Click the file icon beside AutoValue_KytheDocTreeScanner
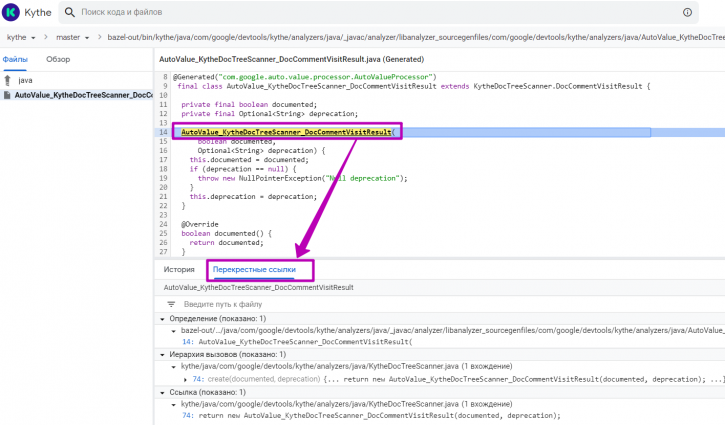 [7, 95]
